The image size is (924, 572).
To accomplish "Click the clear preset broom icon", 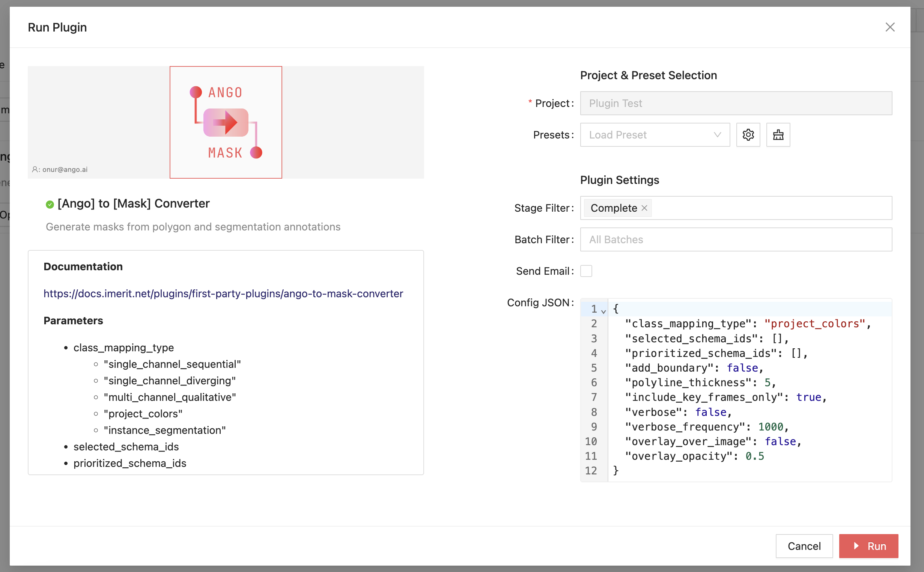I will click(778, 135).
